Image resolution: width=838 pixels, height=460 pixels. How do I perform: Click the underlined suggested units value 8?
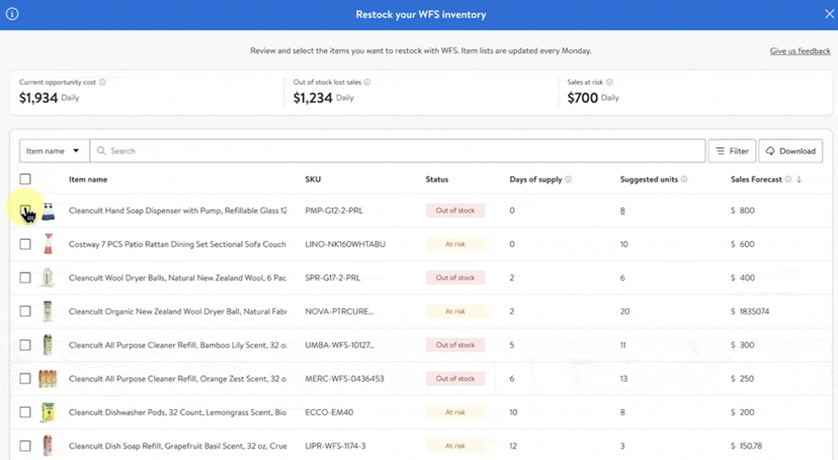pyautogui.click(x=623, y=211)
